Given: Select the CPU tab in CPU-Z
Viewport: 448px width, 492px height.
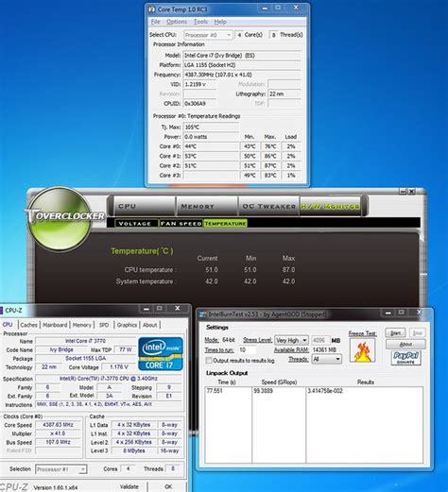Looking at the screenshot, I should pyautogui.click(x=8, y=325).
